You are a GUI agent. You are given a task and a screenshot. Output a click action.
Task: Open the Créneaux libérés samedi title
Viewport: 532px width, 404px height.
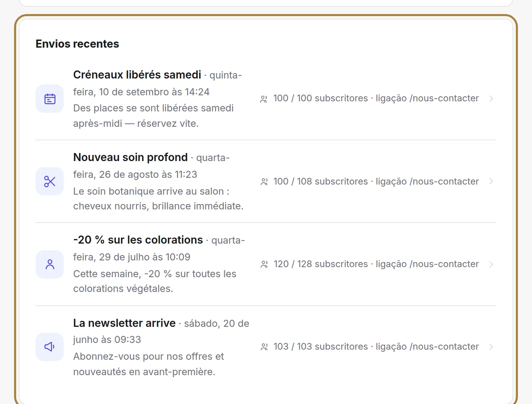pyautogui.click(x=137, y=75)
